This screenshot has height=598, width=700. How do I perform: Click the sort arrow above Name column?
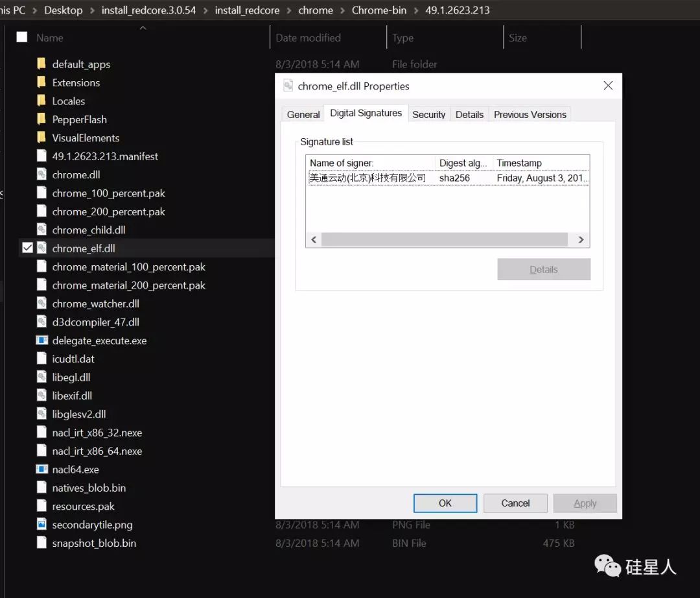click(143, 28)
